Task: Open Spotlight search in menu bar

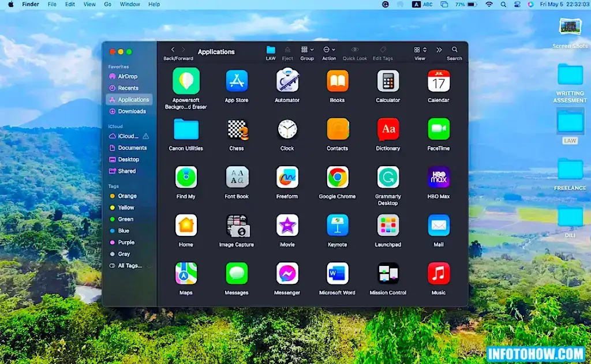Action: tap(503, 4)
